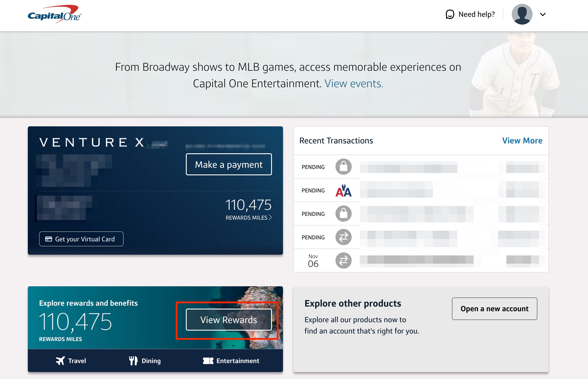Click View More next to Recent Transactions
Viewport: 588px width, 379px height.
tap(522, 141)
